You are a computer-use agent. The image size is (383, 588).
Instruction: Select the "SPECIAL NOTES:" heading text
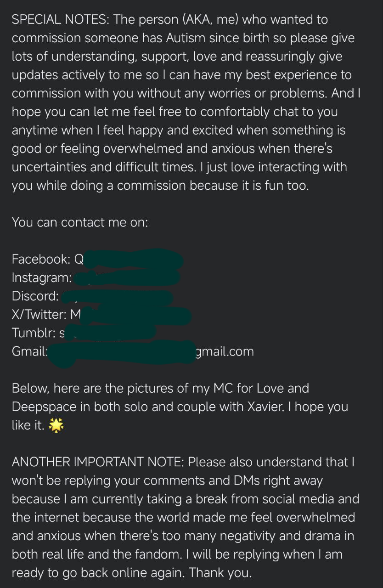coord(61,20)
